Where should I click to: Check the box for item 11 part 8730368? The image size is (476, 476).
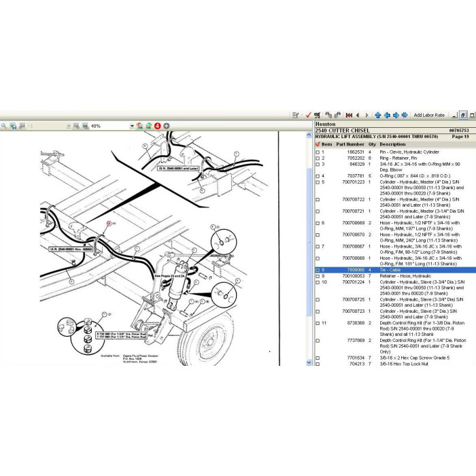pos(318,323)
